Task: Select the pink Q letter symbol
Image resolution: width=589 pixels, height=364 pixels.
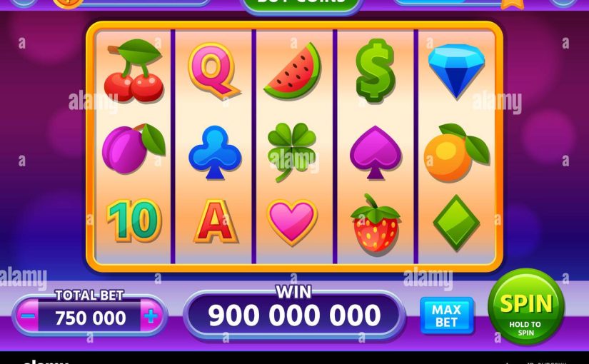Action: click(x=214, y=71)
